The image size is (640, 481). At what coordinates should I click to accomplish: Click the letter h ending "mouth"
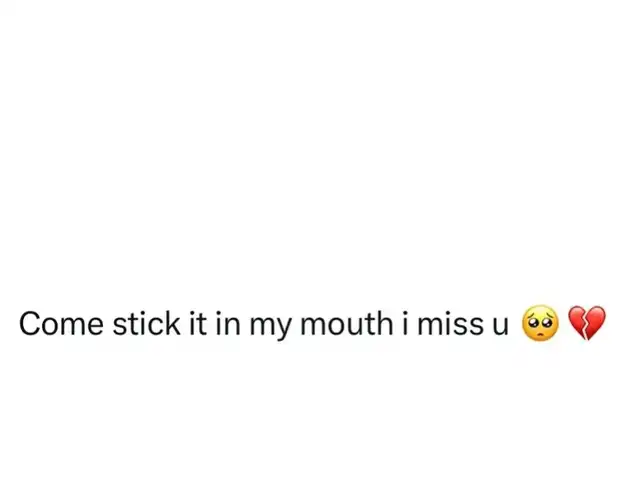coord(385,323)
